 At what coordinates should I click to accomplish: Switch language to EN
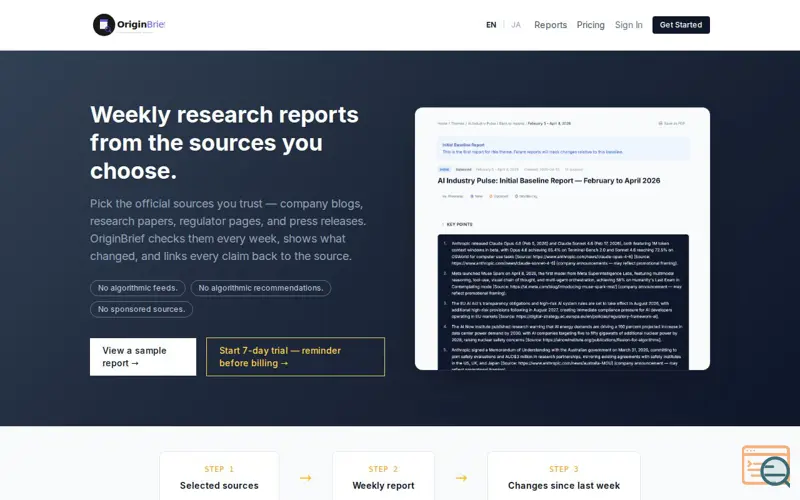[491, 25]
